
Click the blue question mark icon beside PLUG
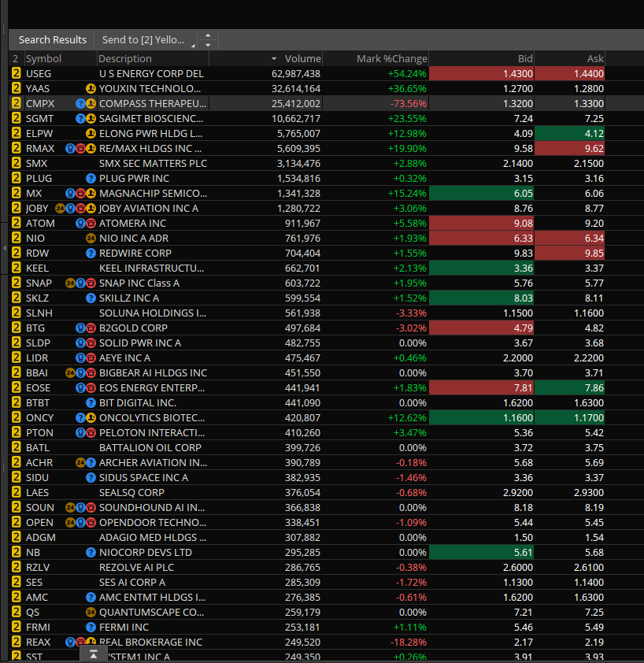[91, 179]
